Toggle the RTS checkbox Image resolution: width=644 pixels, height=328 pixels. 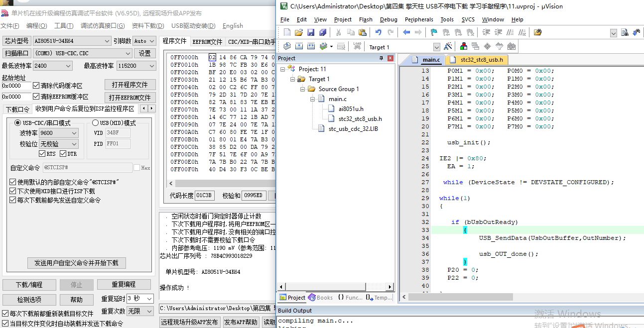(x=42, y=154)
